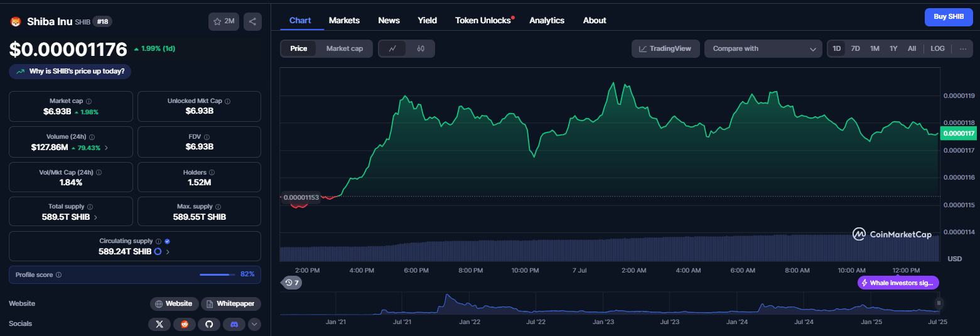Pause the range selector handle icon
The image size is (980, 336).
point(939,303)
